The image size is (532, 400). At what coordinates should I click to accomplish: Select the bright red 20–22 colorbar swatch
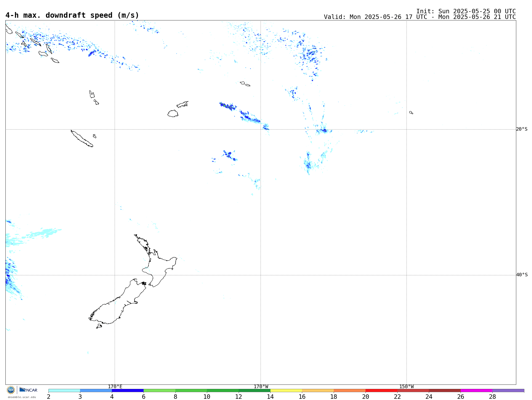381,391
